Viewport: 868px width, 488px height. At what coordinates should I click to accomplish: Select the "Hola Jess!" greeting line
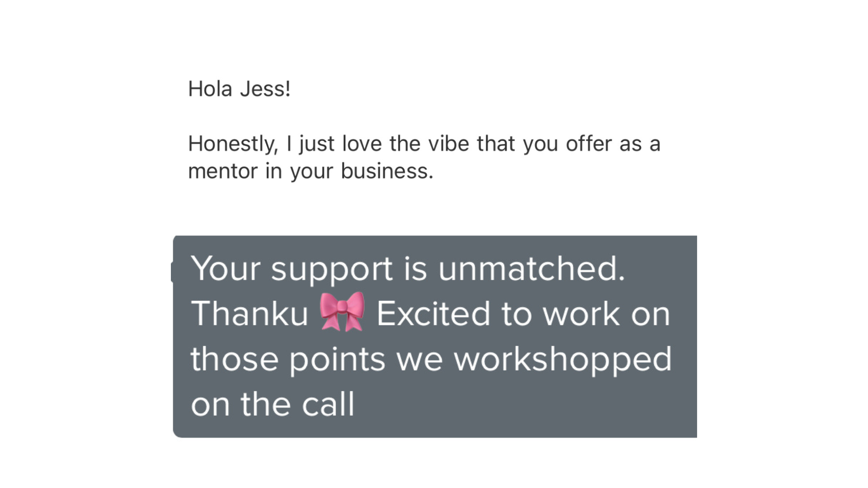(x=239, y=89)
